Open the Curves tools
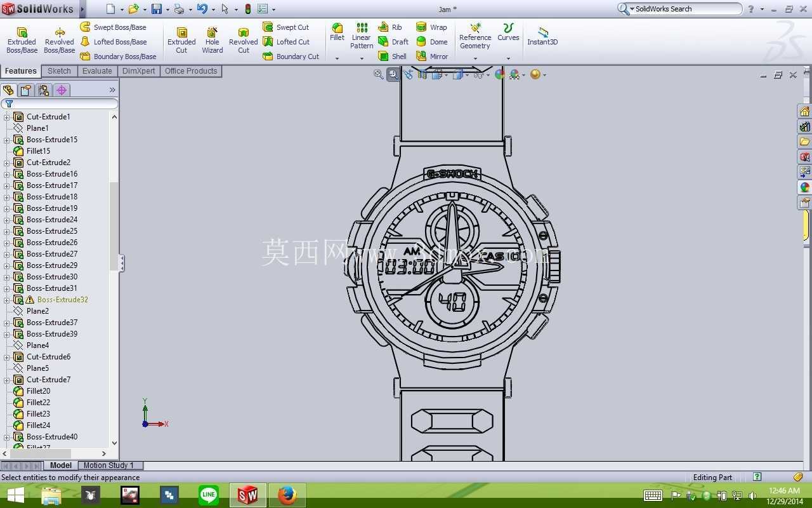The image size is (812, 508). [x=508, y=32]
